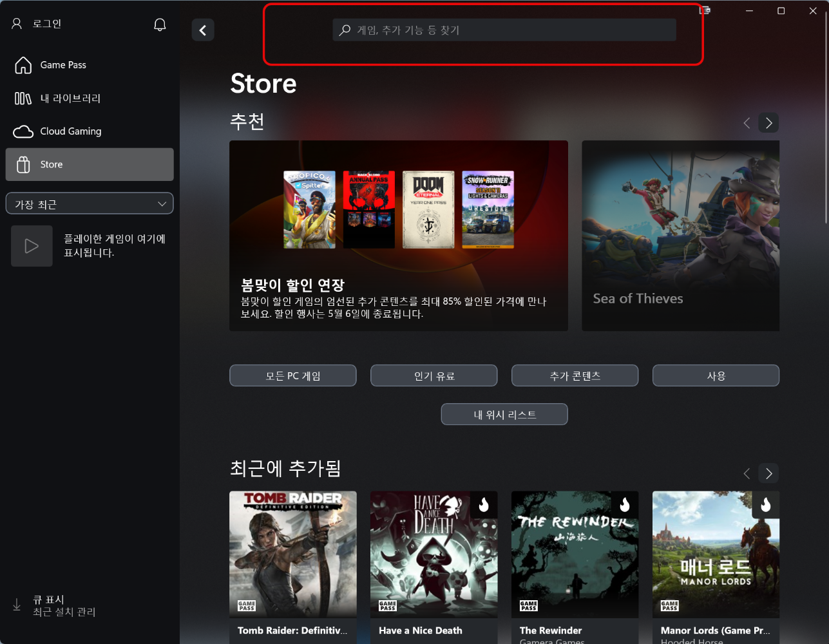Focus the 게임, 추가 기능 search field
The image size is (829, 644).
pyautogui.click(x=504, y=30)
